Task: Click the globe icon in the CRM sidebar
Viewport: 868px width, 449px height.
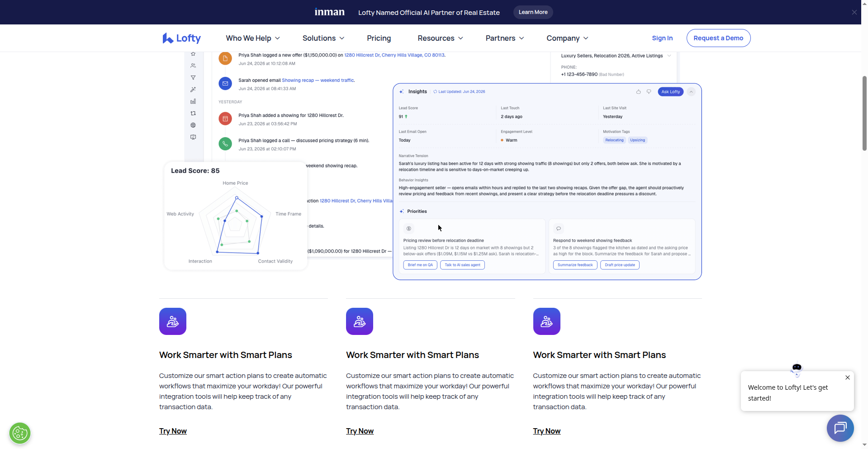Action: tap(193, 125)
